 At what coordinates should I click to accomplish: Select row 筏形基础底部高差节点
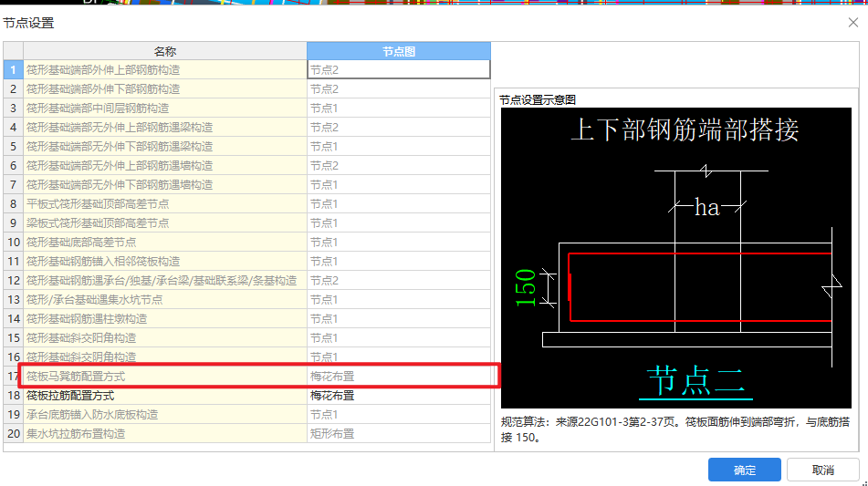(x=165, y=243)
